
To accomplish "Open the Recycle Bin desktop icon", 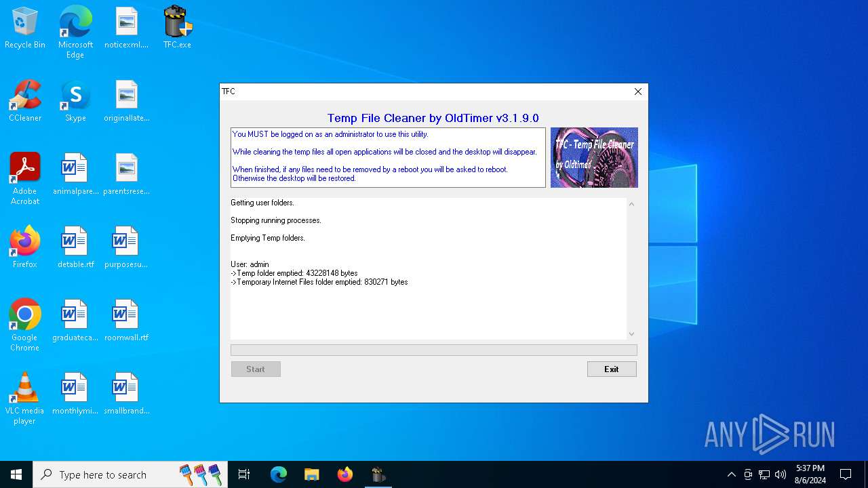I will tap(25, 28).
